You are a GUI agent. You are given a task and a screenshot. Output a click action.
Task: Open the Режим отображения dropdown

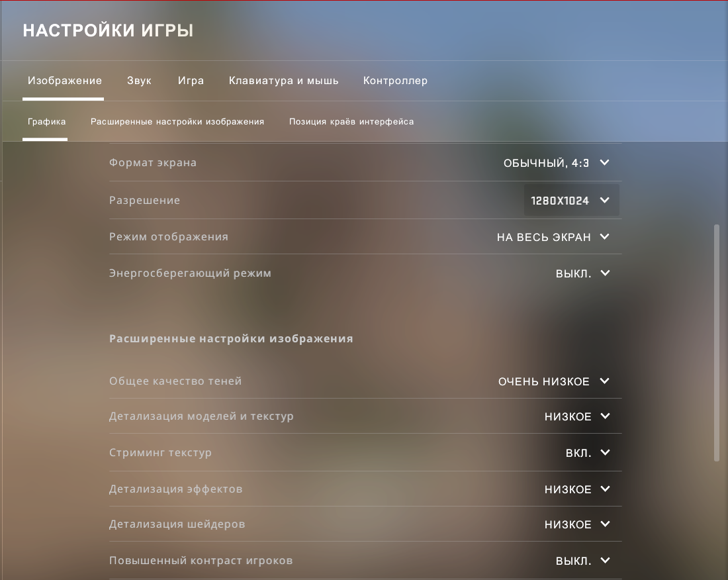(553, 237)
